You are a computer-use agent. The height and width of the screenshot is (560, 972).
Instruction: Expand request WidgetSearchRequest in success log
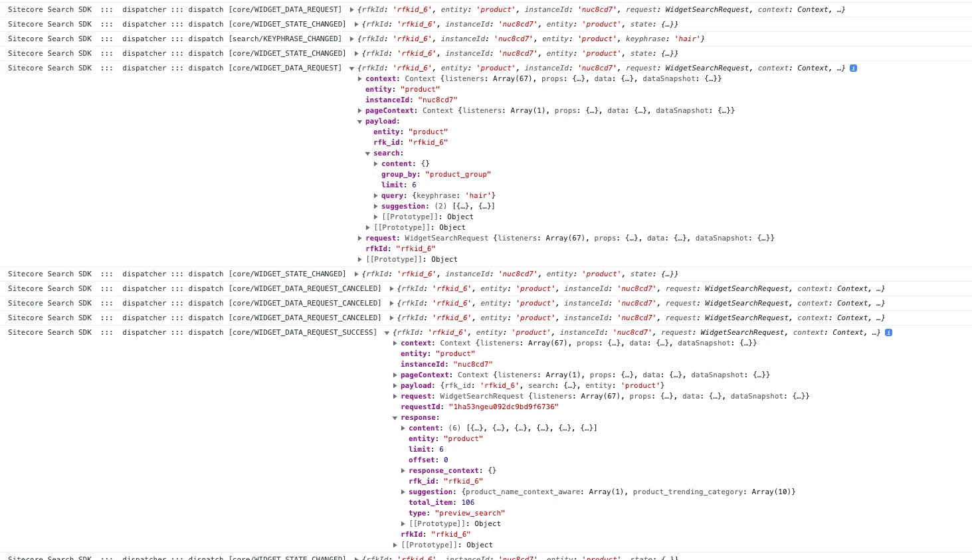tap(395, 397)
